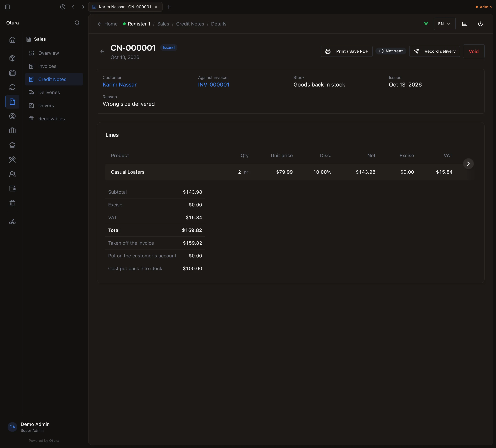
Task: Go to the Home breadcrumb link
Action: [107, 24]
